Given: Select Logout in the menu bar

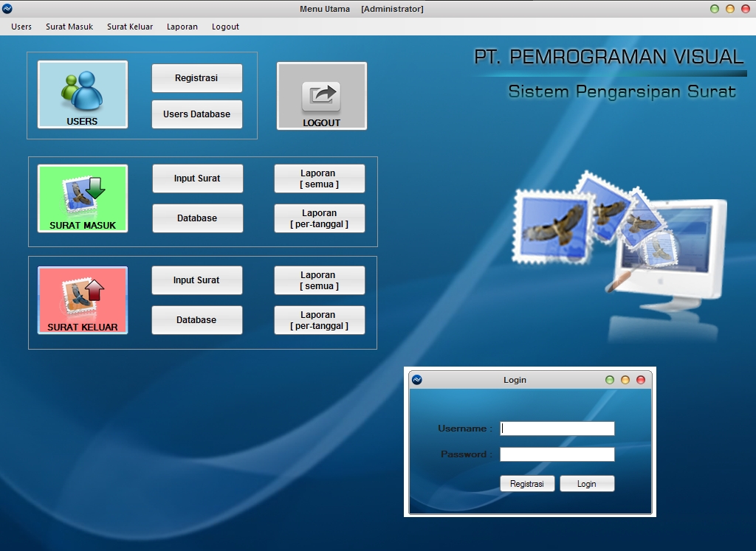Looking at the screenshot, I should (225, 27).
